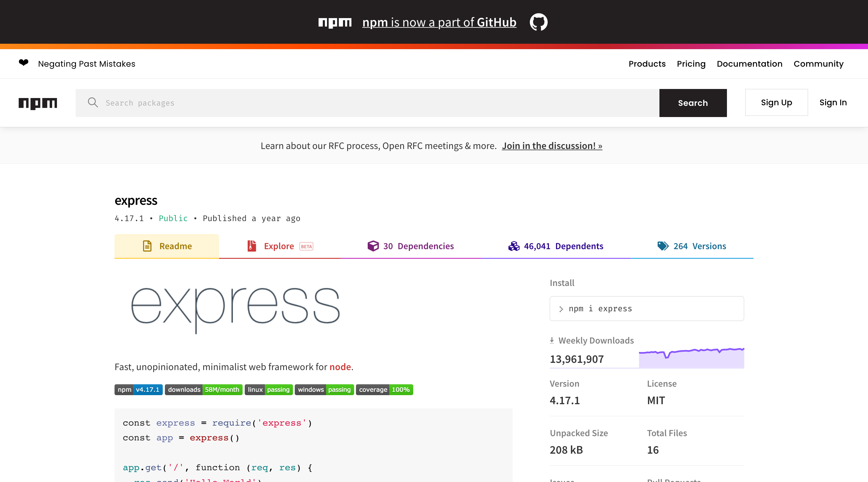Switch to the Explore tab
Screen dimensions: 868x482
click(x=280, y=246)
